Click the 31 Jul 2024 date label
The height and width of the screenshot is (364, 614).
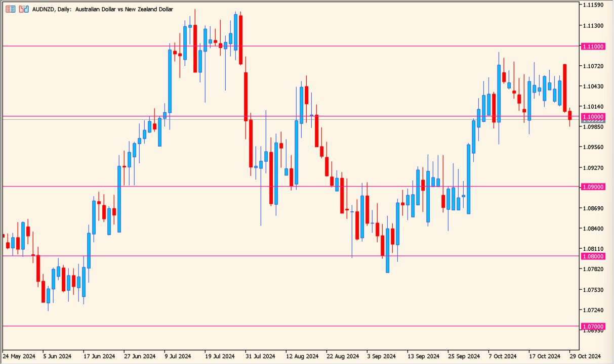pos(259,356)
